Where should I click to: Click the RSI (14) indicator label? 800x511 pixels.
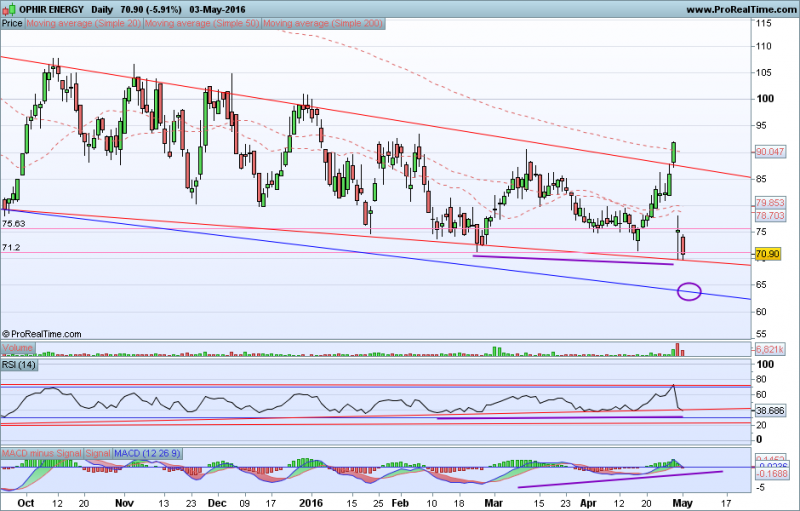point(21,366)
